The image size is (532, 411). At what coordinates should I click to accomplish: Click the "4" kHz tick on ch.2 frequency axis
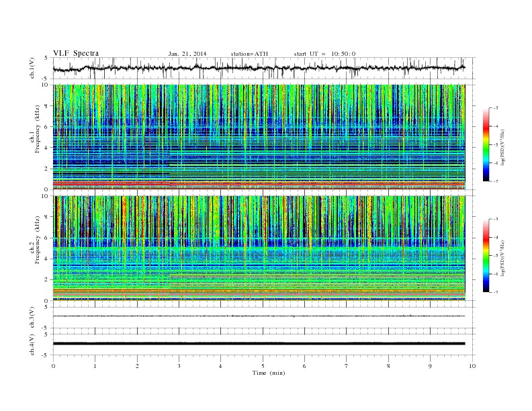click(x=47, y=259)
